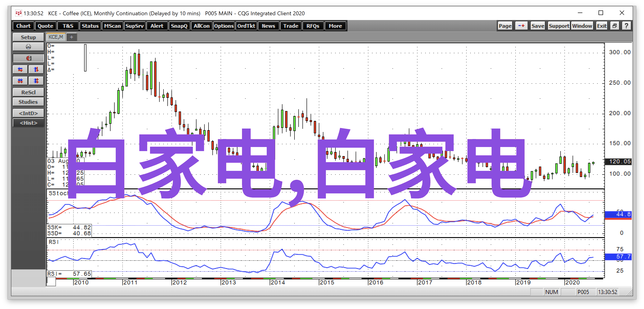Click the vertical compress arrows icon
This screenshot has height=309, width=644.
click(36, 81)
